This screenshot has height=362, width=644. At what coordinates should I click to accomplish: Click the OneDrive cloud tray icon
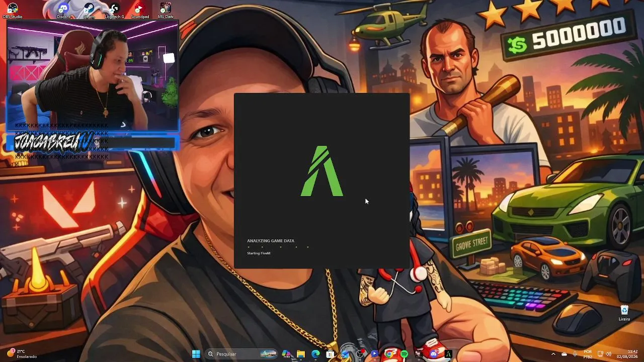pos(565,354)
